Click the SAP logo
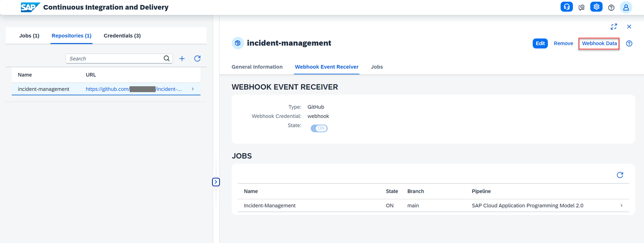This screenshot has width=644, height=243. point(30,7)
